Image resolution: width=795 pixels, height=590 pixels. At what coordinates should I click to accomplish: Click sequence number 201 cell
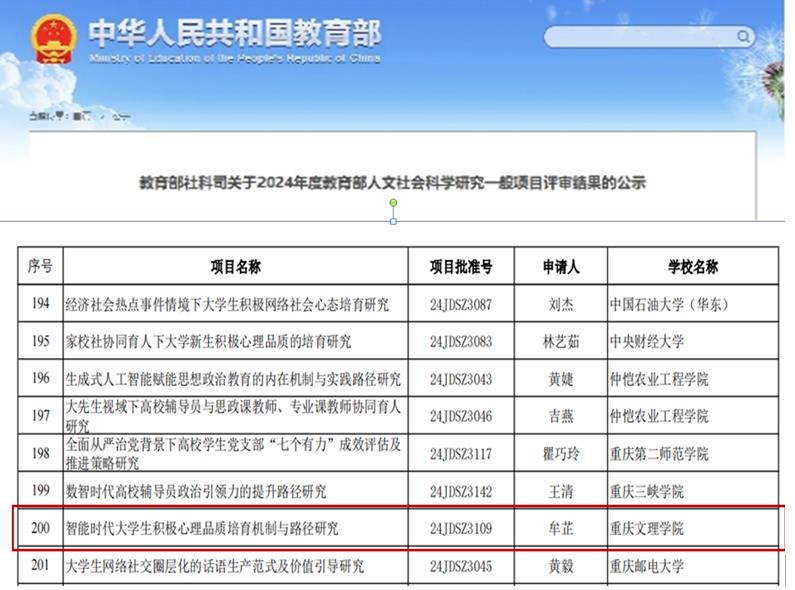click(x=40, y=567)
